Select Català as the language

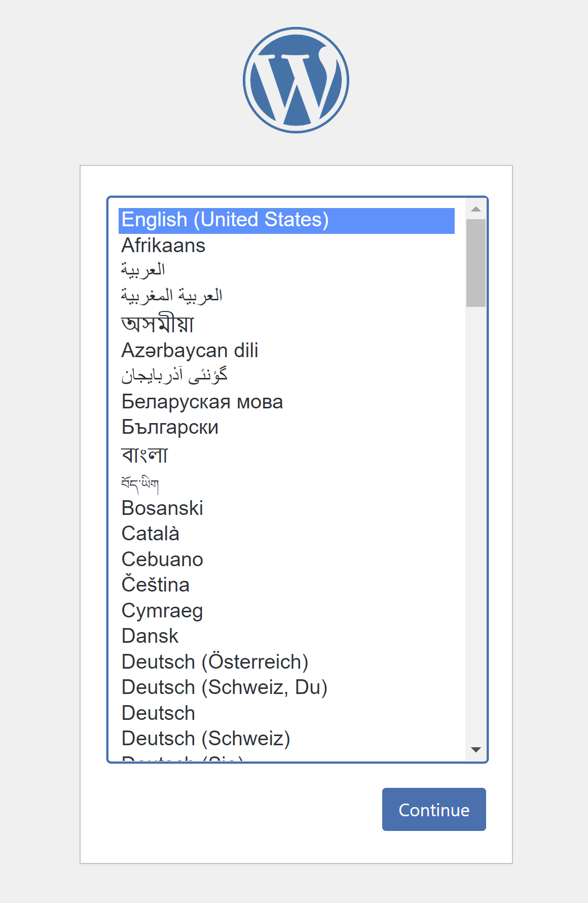click(150, 533)
